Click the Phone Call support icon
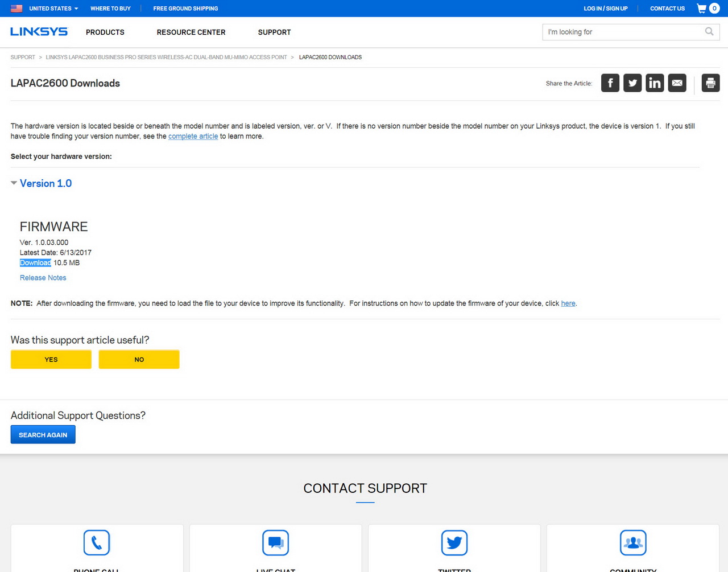 97,542
